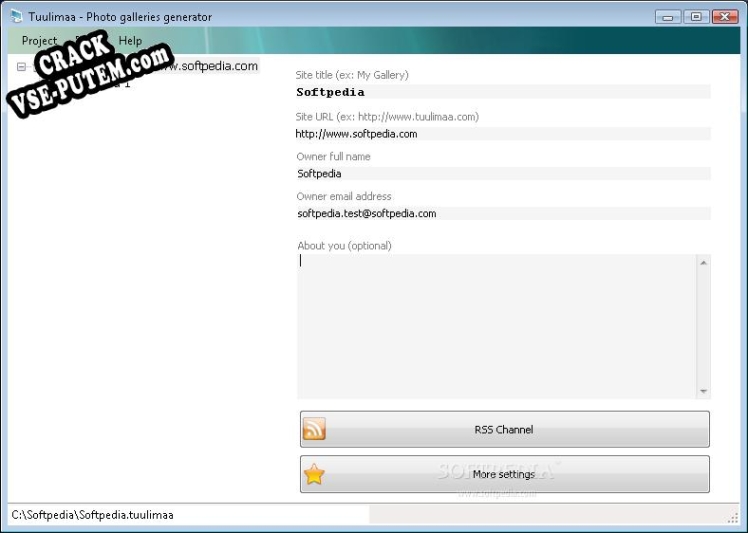Maximize the Tuulimaa window
This screenshot has width=748, height=533.
point(696,17)
